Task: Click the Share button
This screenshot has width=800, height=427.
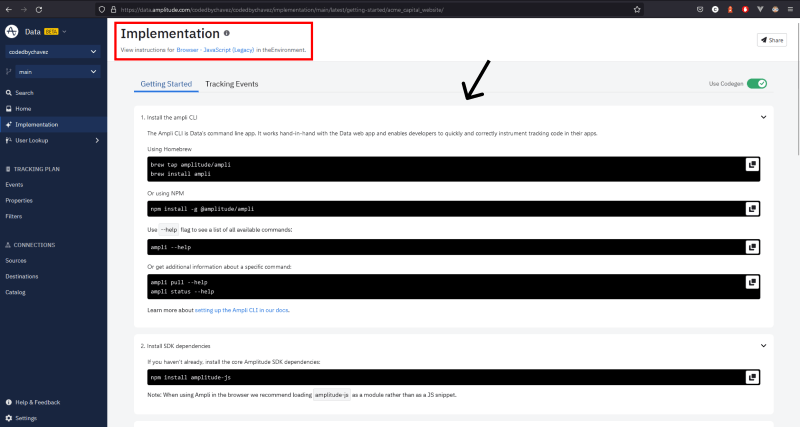Action: coord(772,40)
